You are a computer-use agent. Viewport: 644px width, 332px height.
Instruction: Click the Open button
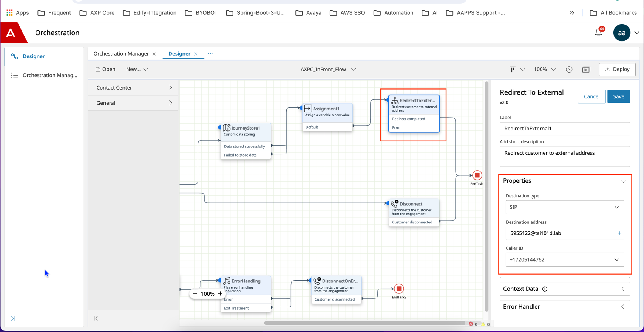click(x=105, y=69)
